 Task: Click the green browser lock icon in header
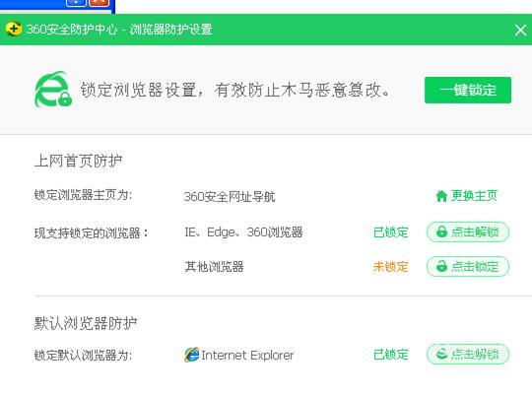[x=53, y=90]
